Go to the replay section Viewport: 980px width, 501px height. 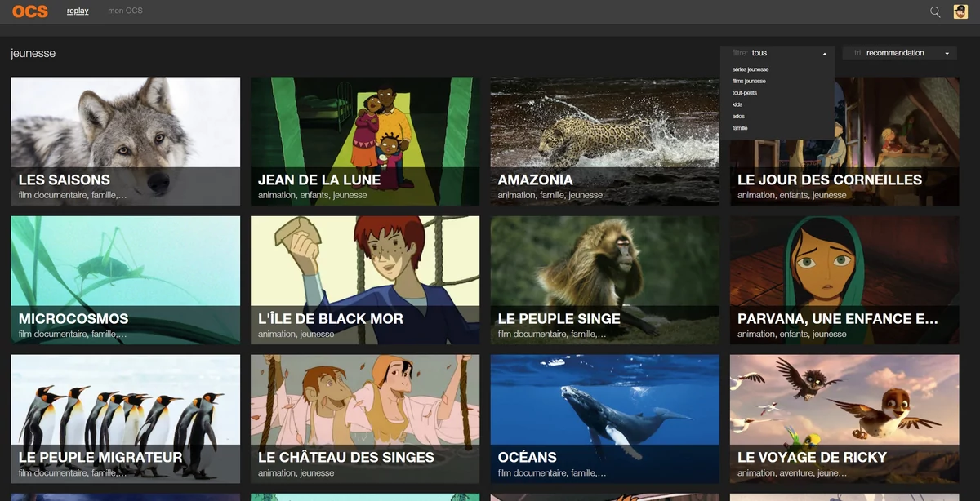coord(78,11)
